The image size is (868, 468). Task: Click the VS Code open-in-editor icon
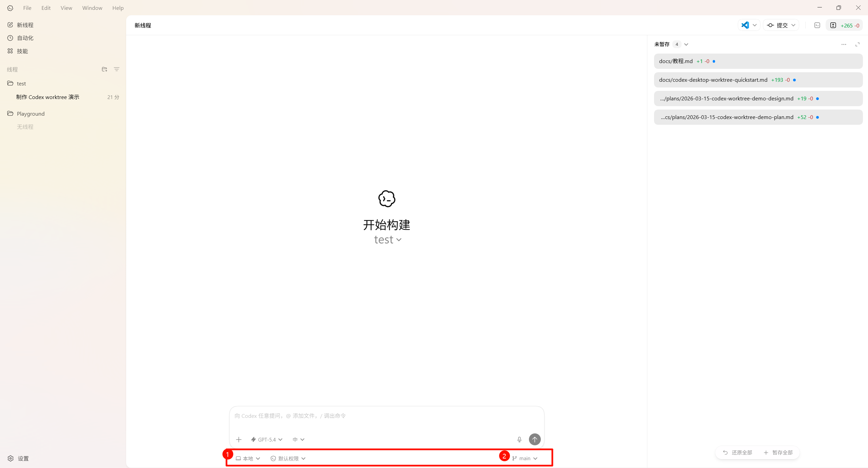pyautogui.click(x=745, y=25)
